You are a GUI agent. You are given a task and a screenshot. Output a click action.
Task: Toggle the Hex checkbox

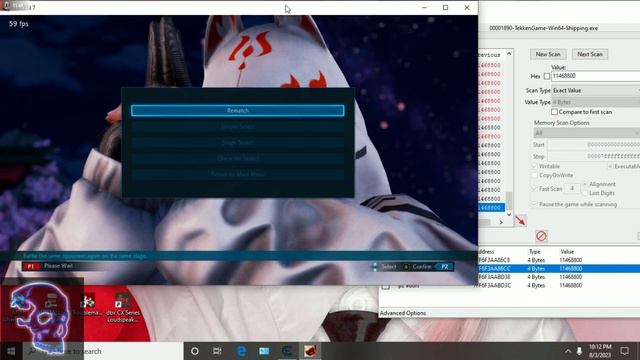pos(547,76)
